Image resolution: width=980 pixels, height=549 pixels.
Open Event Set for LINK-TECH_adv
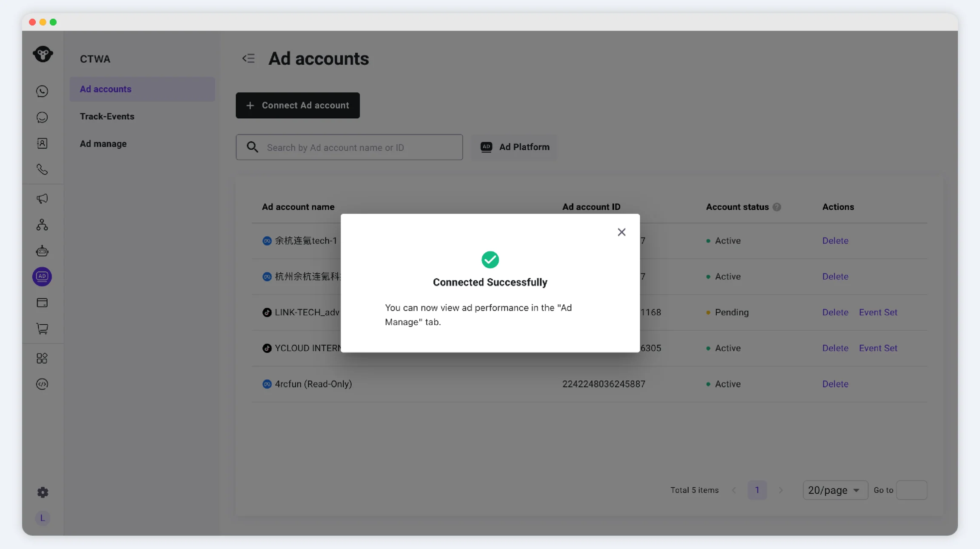(x=878, y=312)
